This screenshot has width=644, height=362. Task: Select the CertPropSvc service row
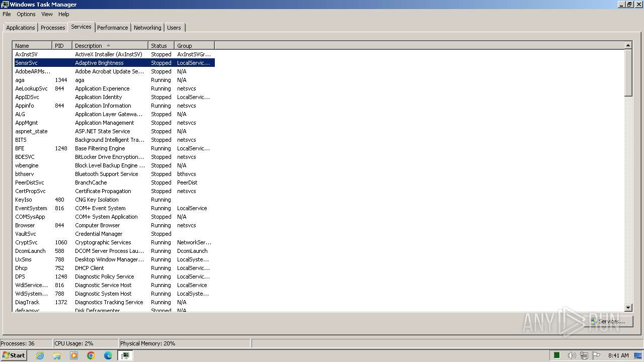114,191
